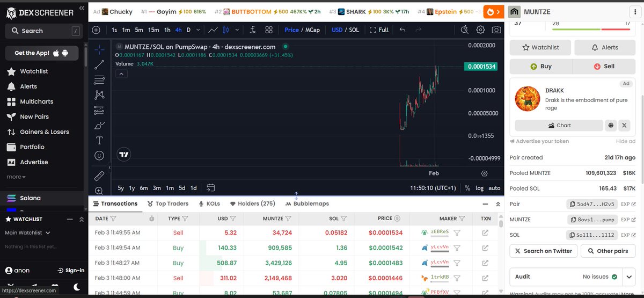Viewport: 644px width, 298px height.
Task: Toggle full screen chart mode
Action: (x=379, y=30)
